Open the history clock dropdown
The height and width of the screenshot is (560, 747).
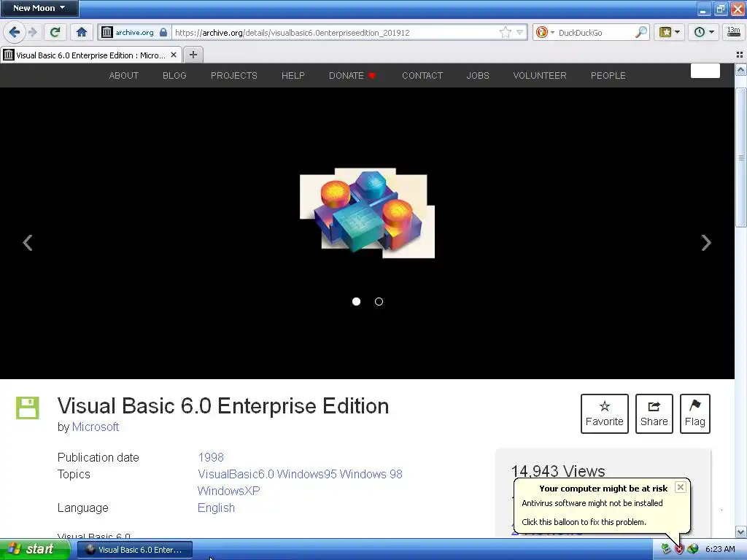pos(704,32)
